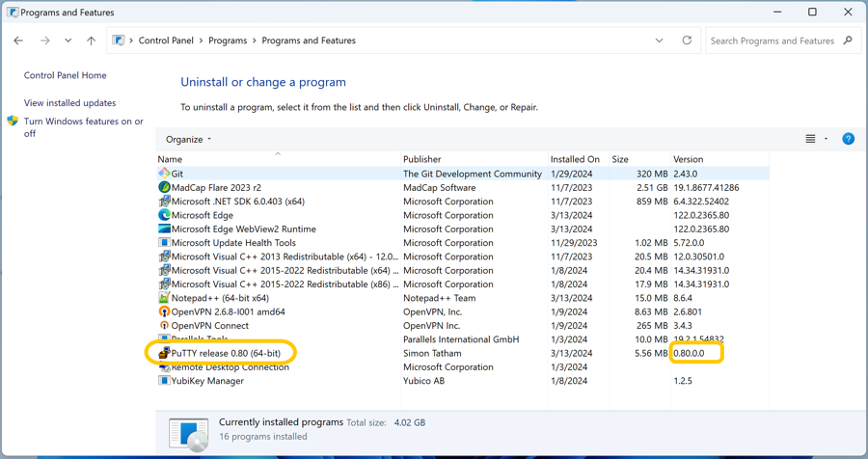868x459 pixels.
Task: Go forward with the right arrow
Action: tap(44, 40)
